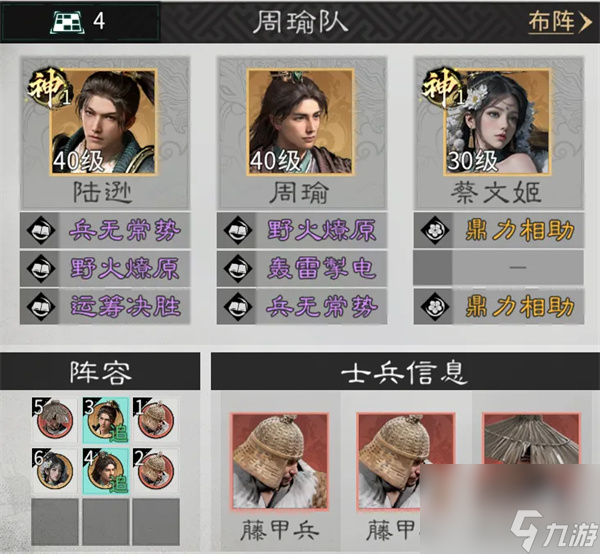Select formation slot 6 蔡文姬 avatar
This screenshot has height=554, width=600.
pyautogui.click(x=54, y=471)
